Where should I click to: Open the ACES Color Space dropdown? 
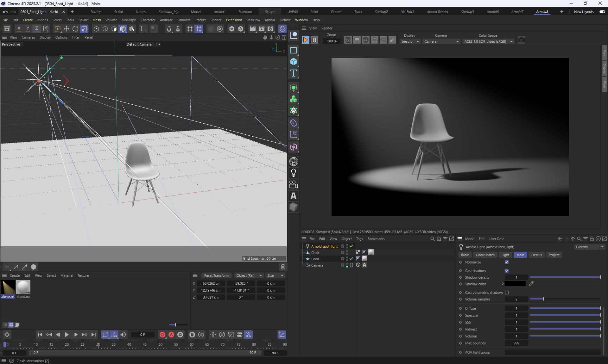(488, 41)
